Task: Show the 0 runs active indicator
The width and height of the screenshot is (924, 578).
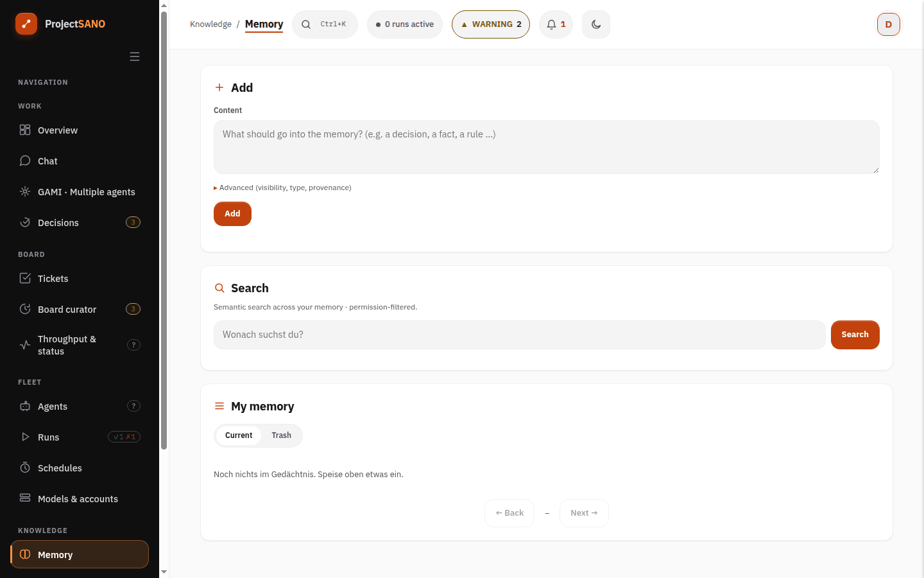Action: (405, 24)
